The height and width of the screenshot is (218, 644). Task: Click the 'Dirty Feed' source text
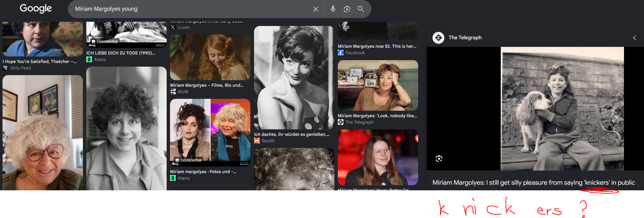[21, 68]
